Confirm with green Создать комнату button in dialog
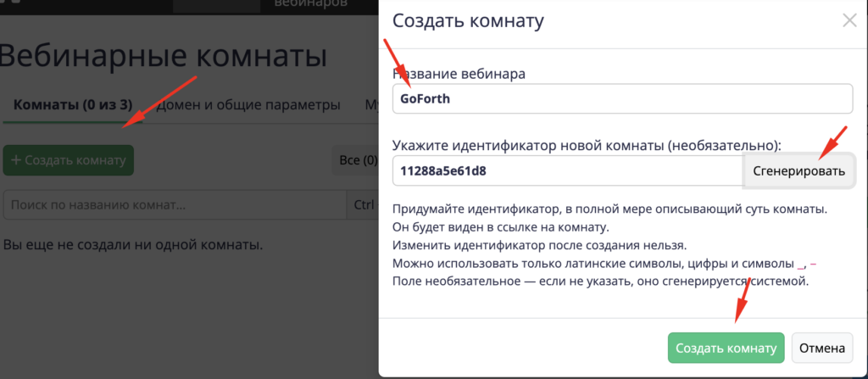868x379 pixels. pos(726,348)
